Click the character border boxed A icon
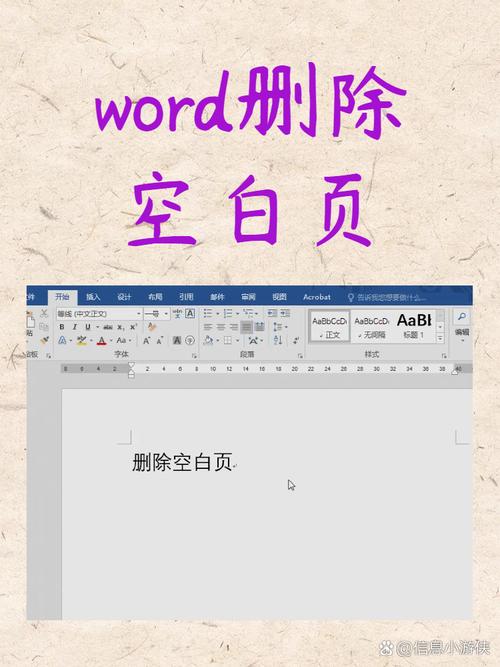 pos(190,314)
